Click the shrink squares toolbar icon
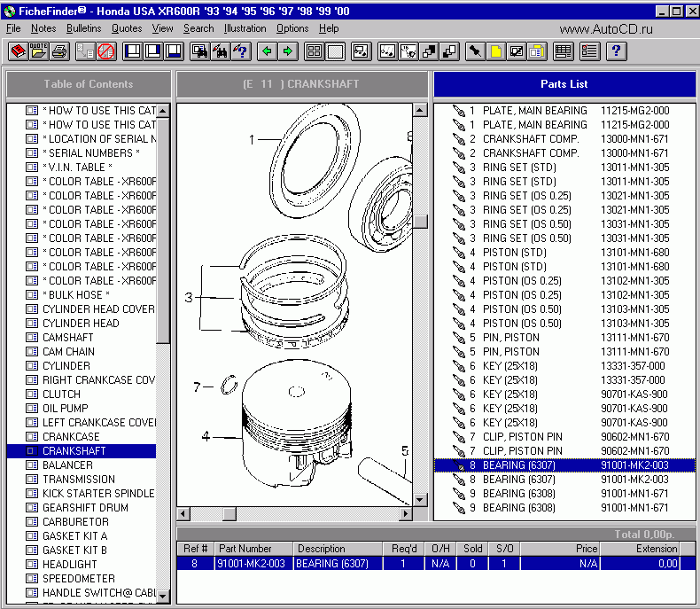 point(449,51)
